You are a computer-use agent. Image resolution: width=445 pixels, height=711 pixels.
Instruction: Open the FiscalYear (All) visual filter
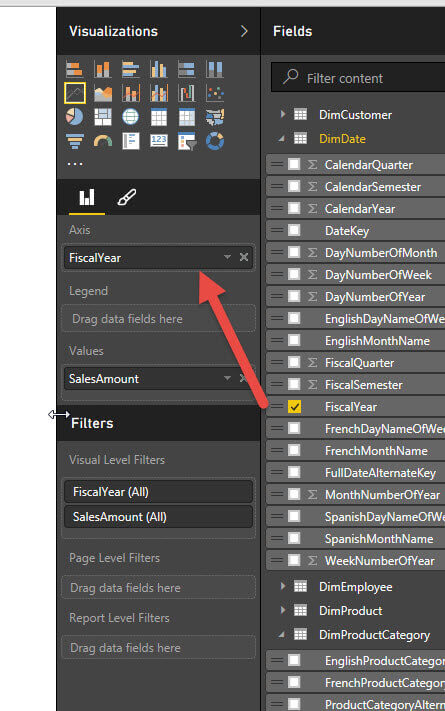[158, 492]
